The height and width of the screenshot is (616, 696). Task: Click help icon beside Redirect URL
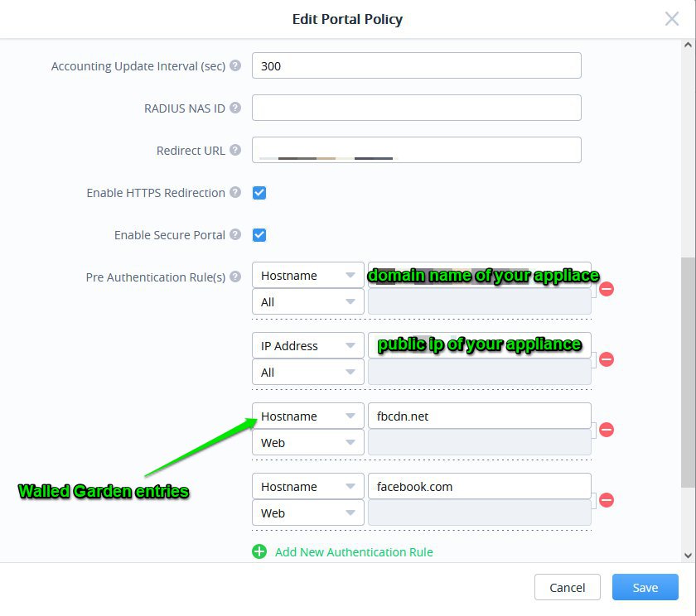coord(235,151)
